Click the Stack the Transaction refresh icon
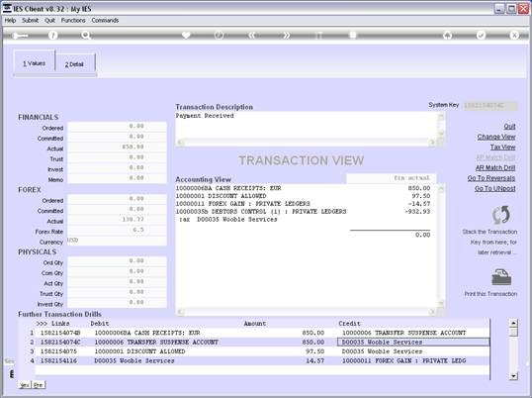 point(500,215)
